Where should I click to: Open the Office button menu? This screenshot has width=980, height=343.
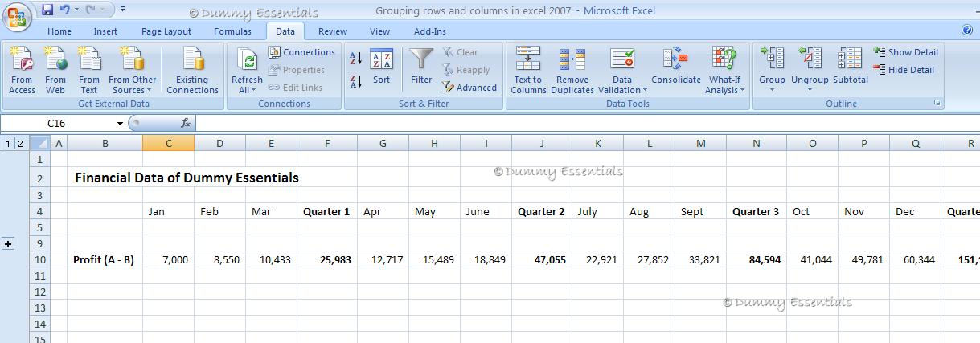coord(17,17)
